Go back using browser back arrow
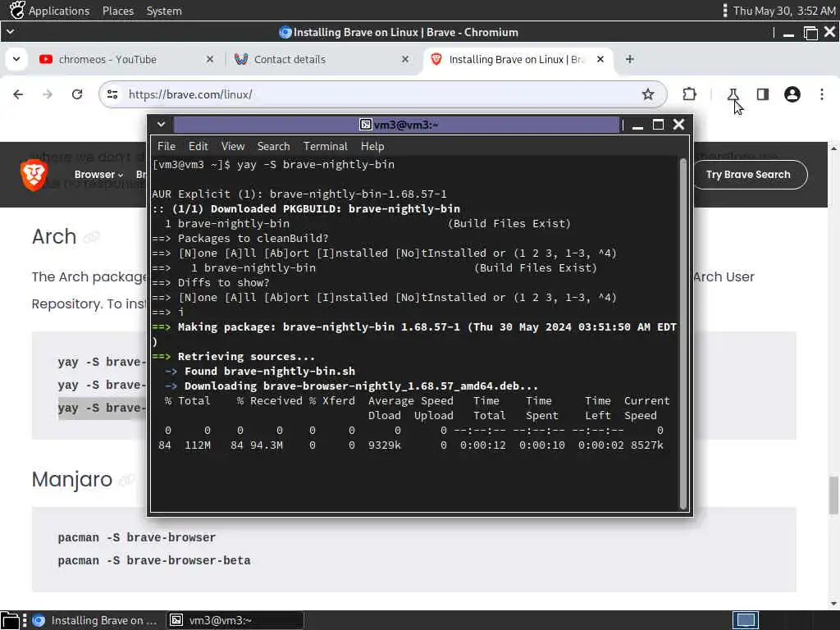Viewport: 840px width, 630px height. pos(18,94)
